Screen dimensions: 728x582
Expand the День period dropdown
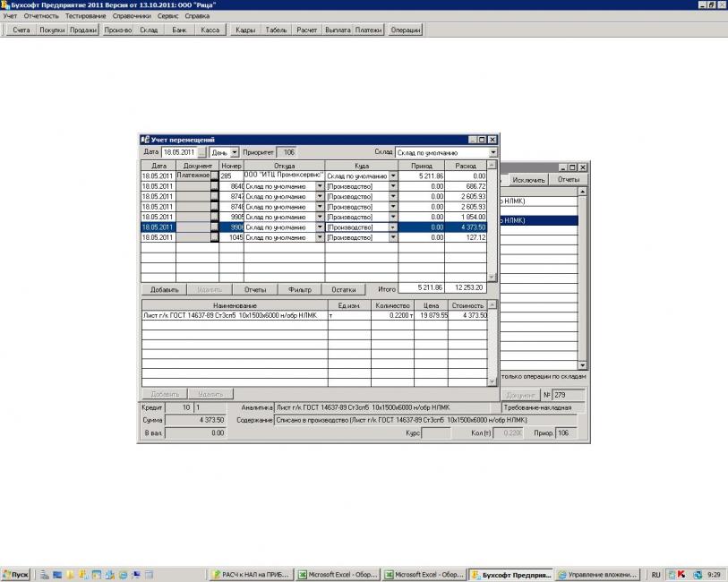(x=235, y=153)
